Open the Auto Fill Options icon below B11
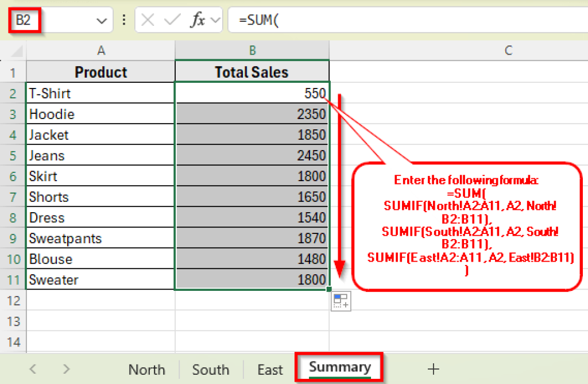 [x=341, y=301]
